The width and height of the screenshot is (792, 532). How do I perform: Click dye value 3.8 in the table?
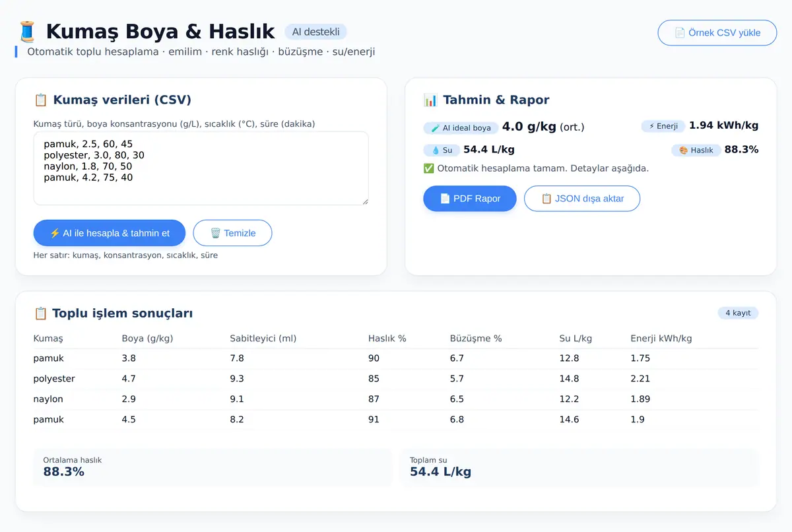tap(129, 358)
